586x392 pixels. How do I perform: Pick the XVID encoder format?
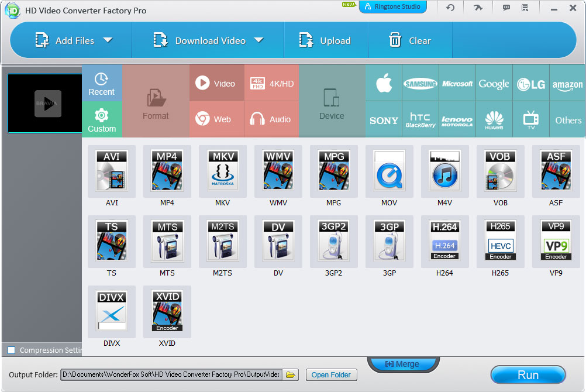167,312
